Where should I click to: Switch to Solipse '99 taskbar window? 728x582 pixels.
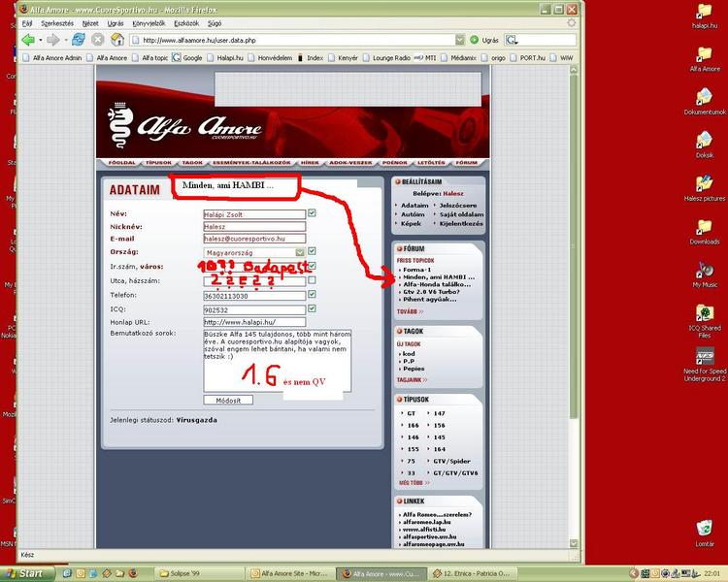click(199, 573)
